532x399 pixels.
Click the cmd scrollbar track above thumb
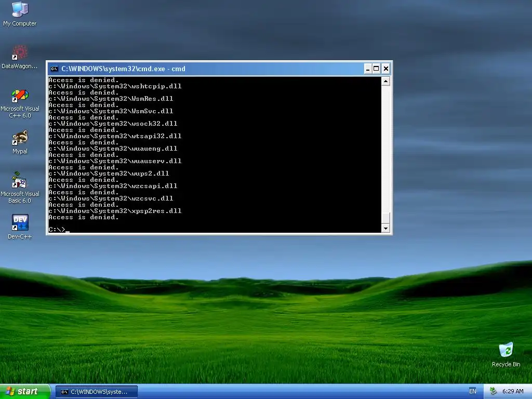(x=385, y=149)
